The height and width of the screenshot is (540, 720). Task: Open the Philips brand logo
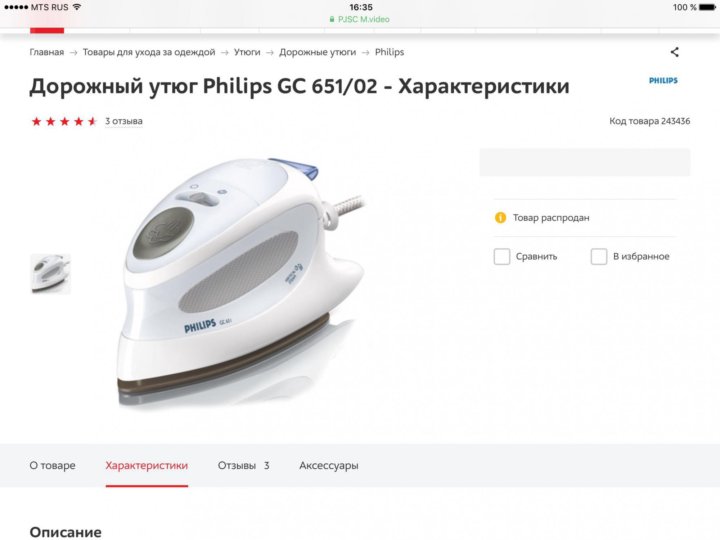coord(663,80)
